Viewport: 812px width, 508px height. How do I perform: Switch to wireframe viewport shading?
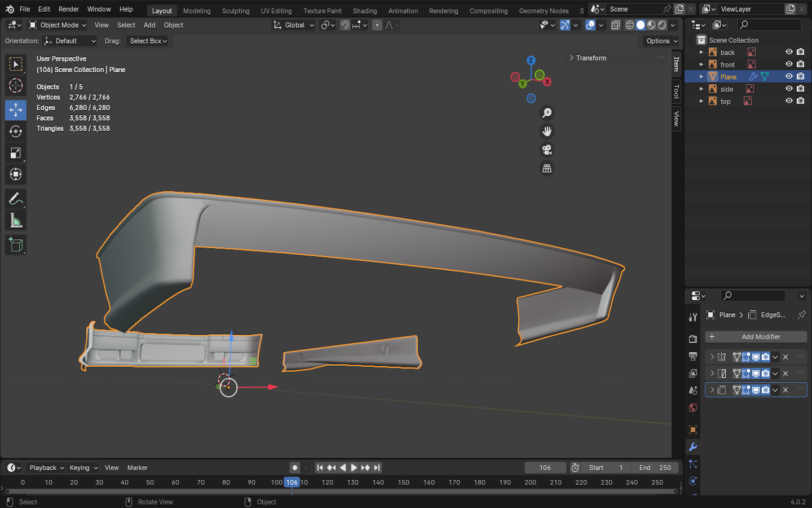[x=630, y=25]
